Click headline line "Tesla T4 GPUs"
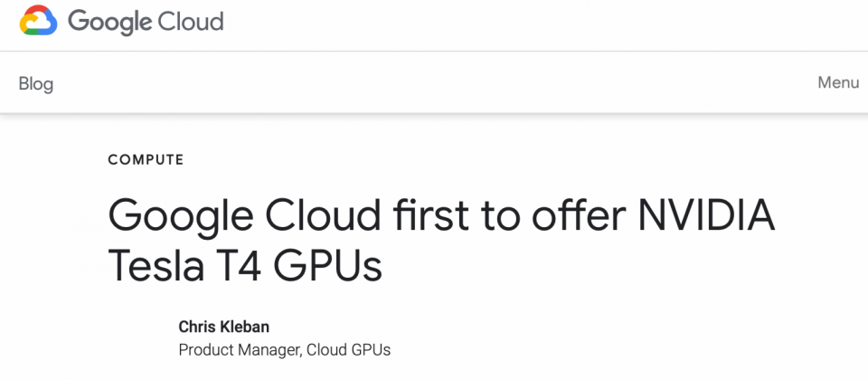The width and height of the screenshot is (868, 380). (x=245, y=265)
